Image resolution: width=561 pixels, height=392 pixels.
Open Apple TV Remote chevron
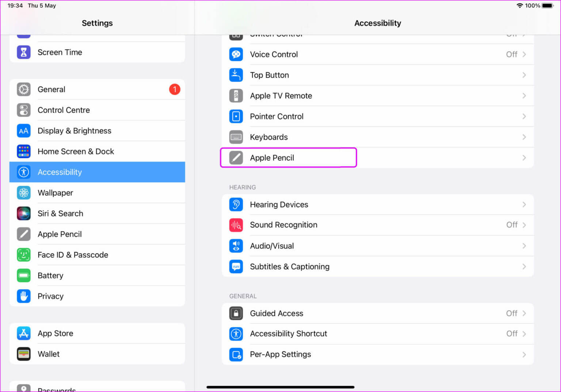pos(524,96)
